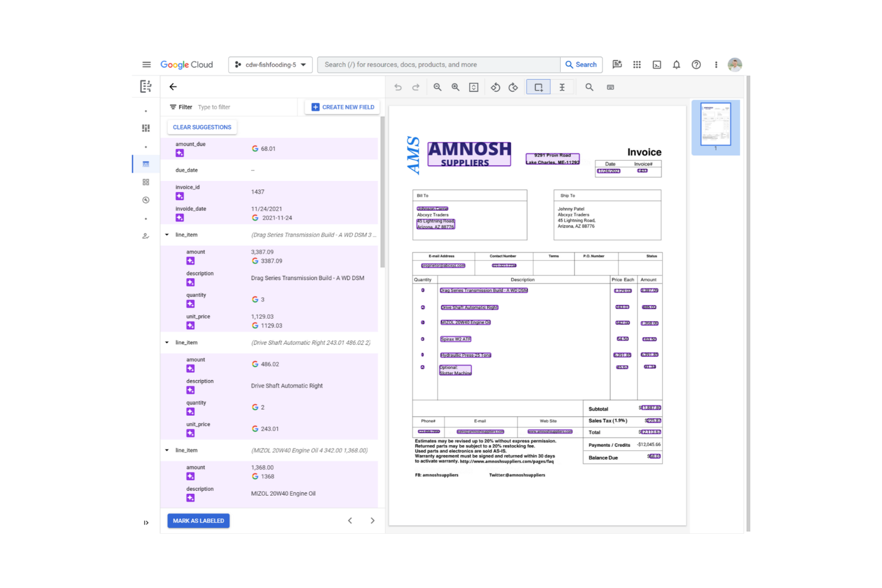Expand the left sidebar with the arrow
Viewport: 882px width, 588px height.
point(146,522)
